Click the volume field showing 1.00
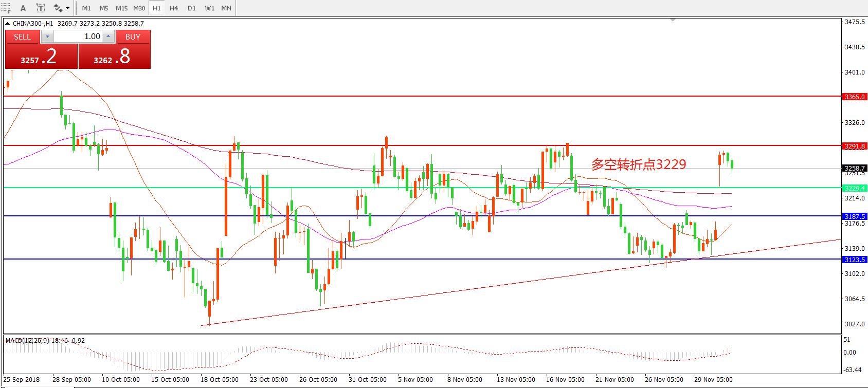This screenshot has height=388, width=868. (78, 36)
